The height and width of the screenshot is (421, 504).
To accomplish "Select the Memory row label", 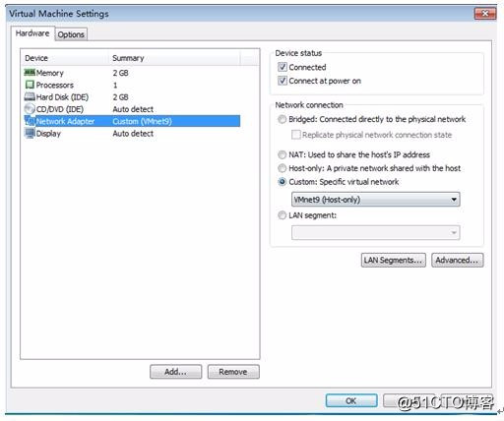I will 50,73.
